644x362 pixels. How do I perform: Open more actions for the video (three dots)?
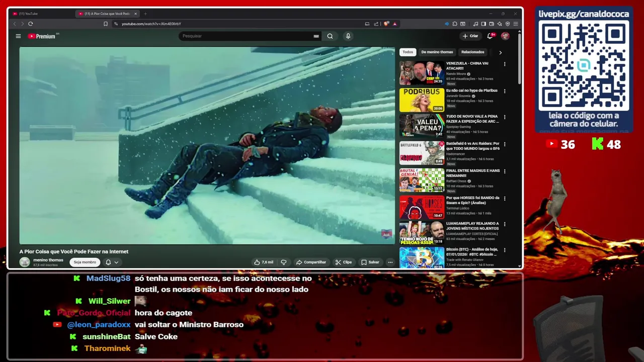(390, 262)
